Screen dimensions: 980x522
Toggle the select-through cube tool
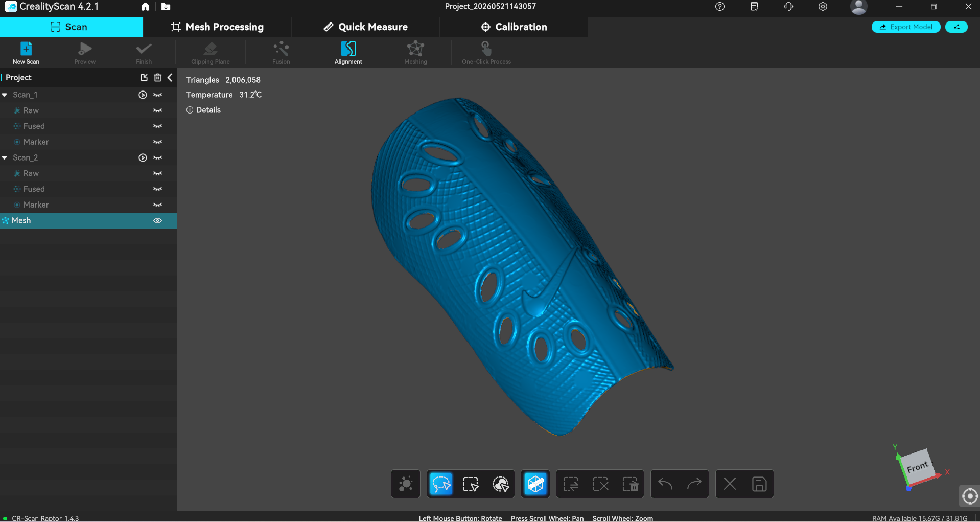point(535,484)
